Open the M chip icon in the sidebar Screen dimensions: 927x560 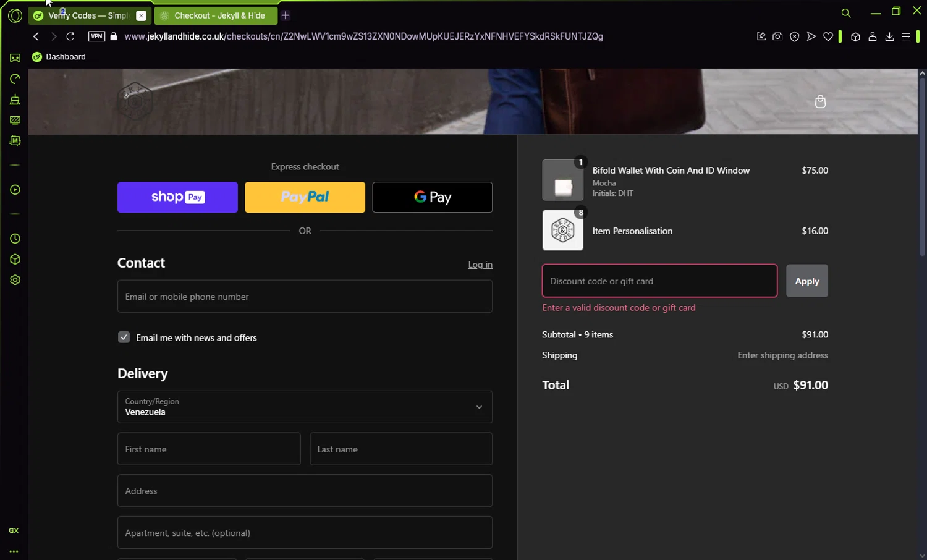pyautogui.click(x=15, y=141)
